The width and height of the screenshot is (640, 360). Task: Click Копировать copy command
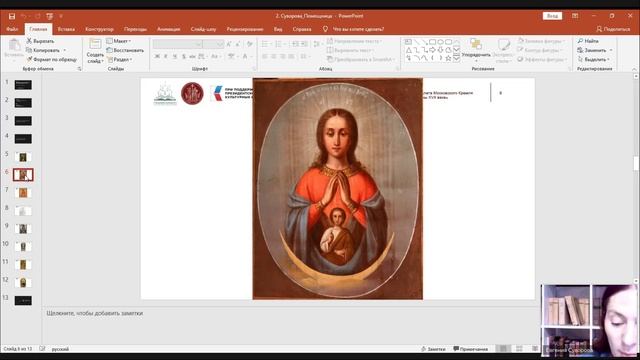click(43, 50)
